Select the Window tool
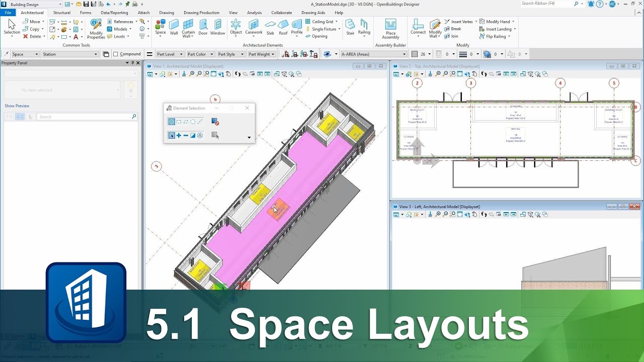 coord(217,27)
